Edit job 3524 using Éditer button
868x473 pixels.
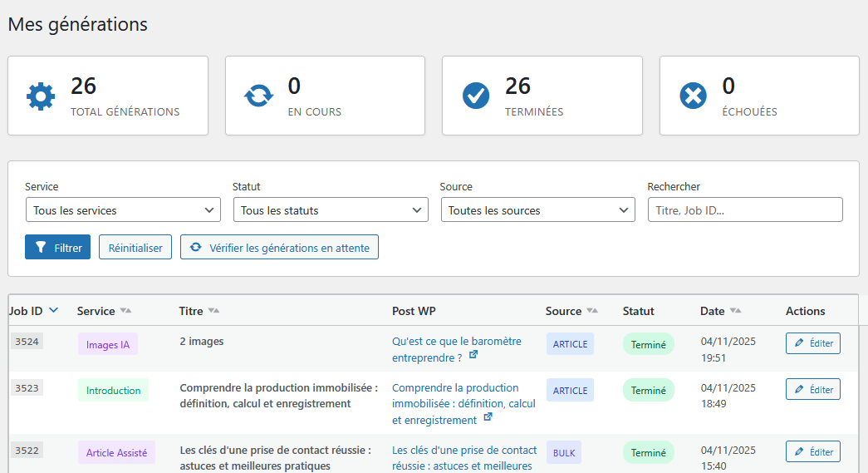812,343
